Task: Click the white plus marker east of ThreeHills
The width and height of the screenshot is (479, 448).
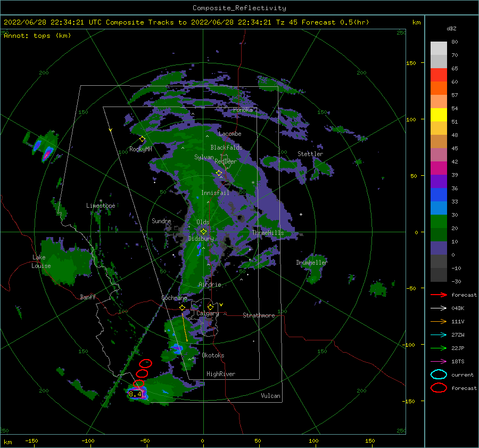Action: point(301,214)
